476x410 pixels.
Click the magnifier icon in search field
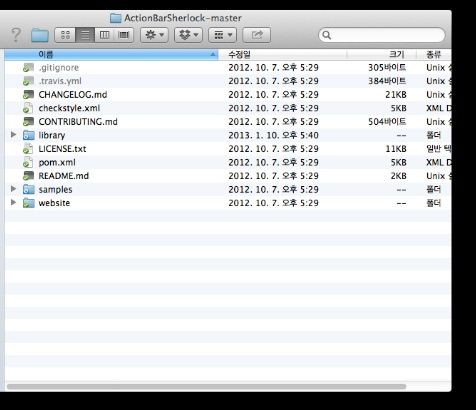point(327,35)
